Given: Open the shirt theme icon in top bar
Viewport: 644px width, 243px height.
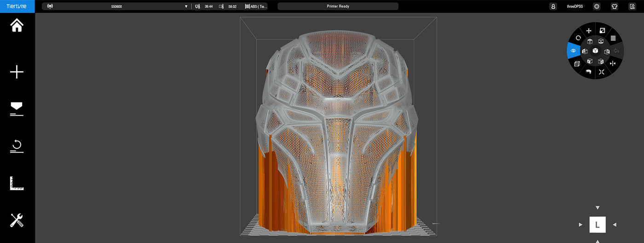Looking at the screenshot, I should tap(614, 6).
